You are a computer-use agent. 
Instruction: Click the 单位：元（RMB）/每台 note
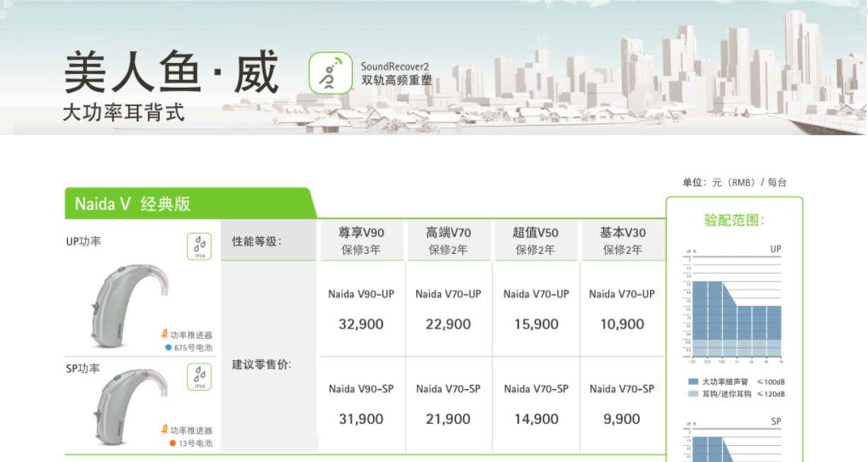pos(734,182)
